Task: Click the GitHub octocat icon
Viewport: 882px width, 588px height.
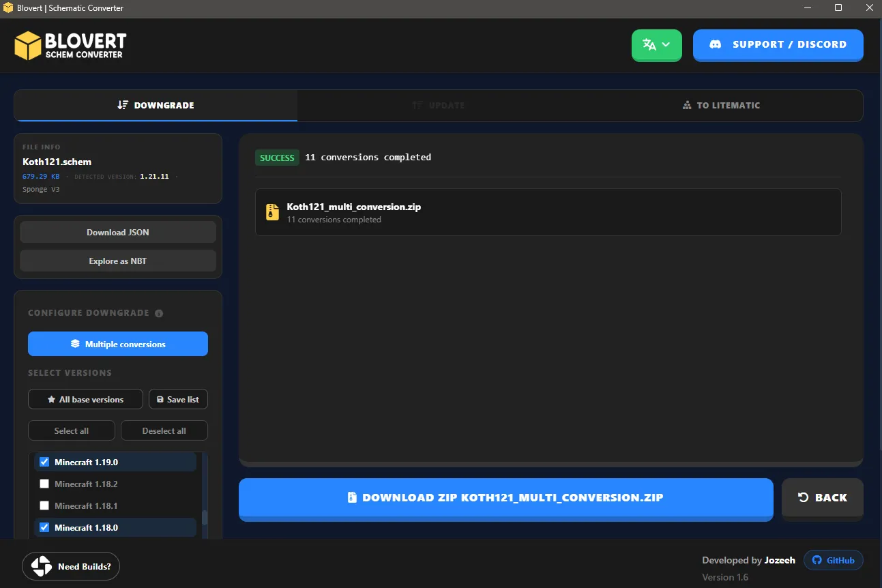Action: pos(817,560)
